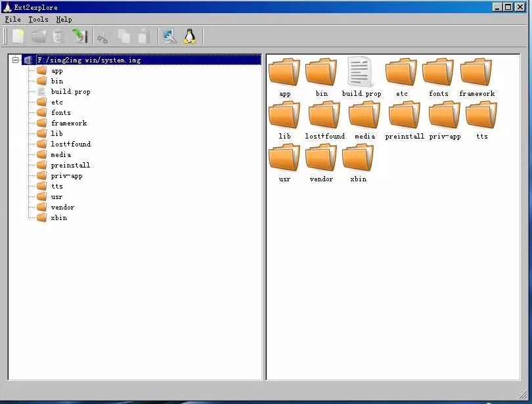
Task: Click the rescan system magnifier toolbar icon
Action: (x=169, y=36)
